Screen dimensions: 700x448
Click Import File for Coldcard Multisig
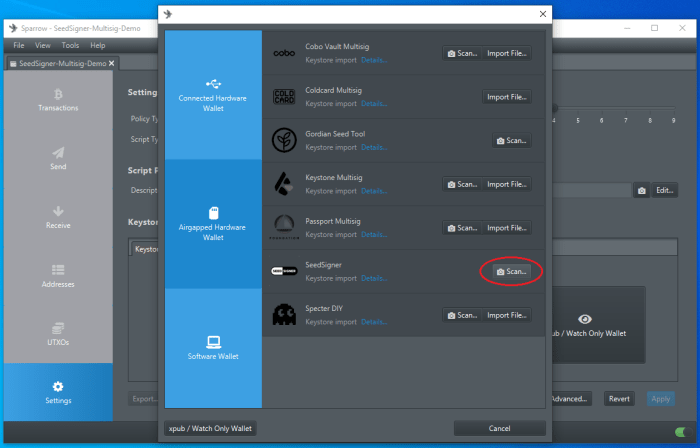click(506, 97)
